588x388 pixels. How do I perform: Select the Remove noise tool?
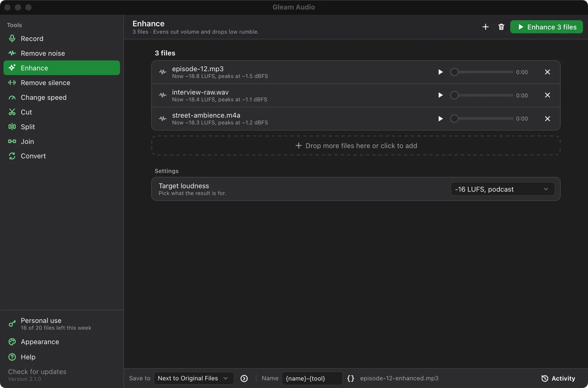pos(61,53)
